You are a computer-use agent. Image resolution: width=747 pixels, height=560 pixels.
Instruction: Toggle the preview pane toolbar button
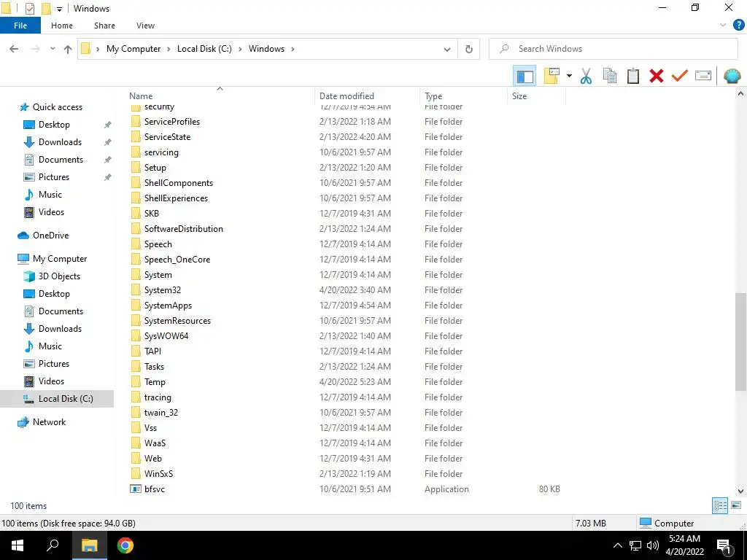coord(525,76)
